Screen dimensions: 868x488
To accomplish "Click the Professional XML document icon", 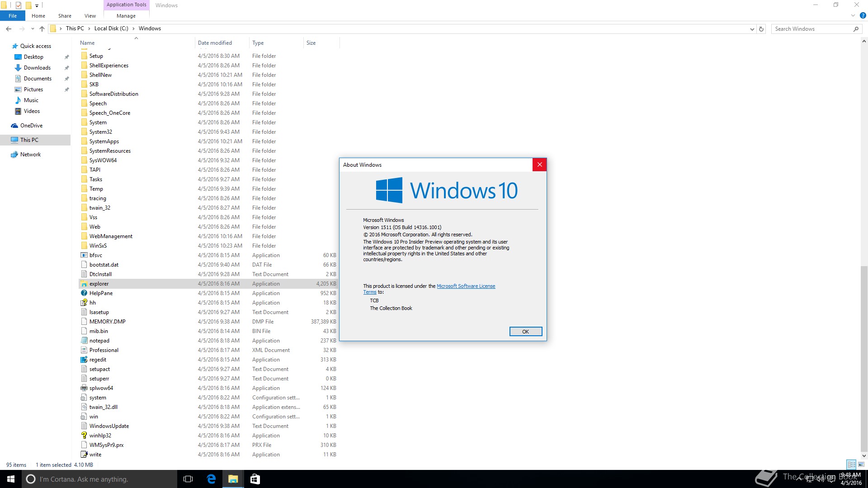I will click(x=84, y=350).
